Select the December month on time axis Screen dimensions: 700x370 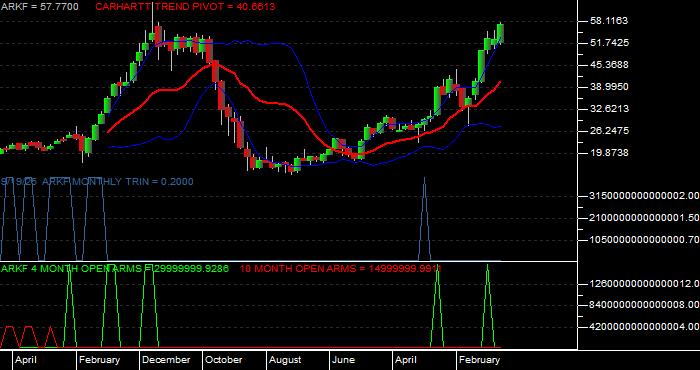166,360
